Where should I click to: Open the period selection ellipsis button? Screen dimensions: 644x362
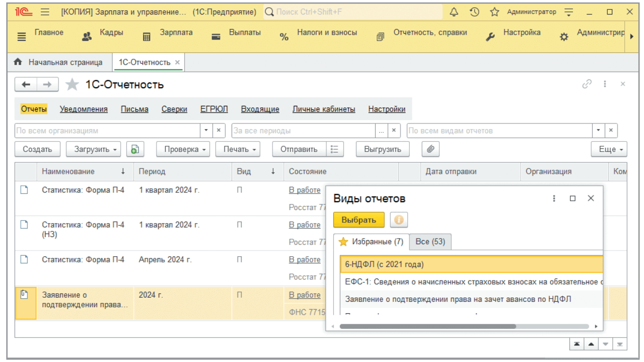point(382,131)
